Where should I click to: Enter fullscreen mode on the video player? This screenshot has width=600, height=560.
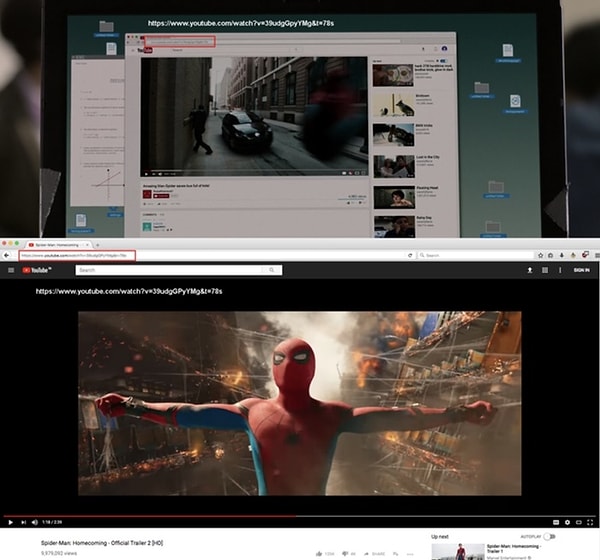[588, 522]
